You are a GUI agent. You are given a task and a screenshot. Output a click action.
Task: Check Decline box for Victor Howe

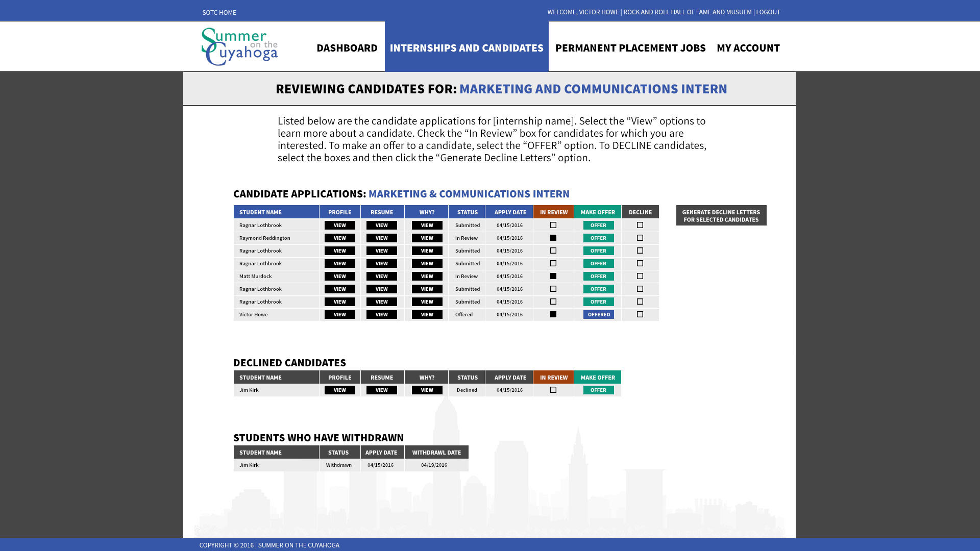[x=640, y=314]
